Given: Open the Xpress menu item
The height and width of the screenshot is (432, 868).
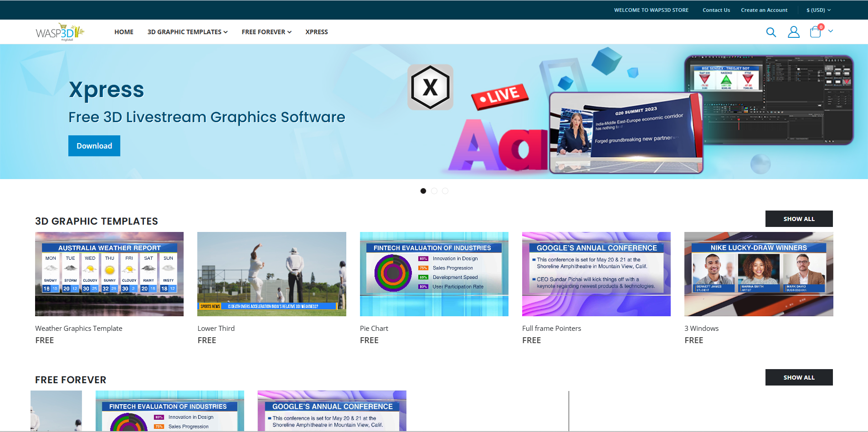Looking at the screenshot, I should point(317,32).
